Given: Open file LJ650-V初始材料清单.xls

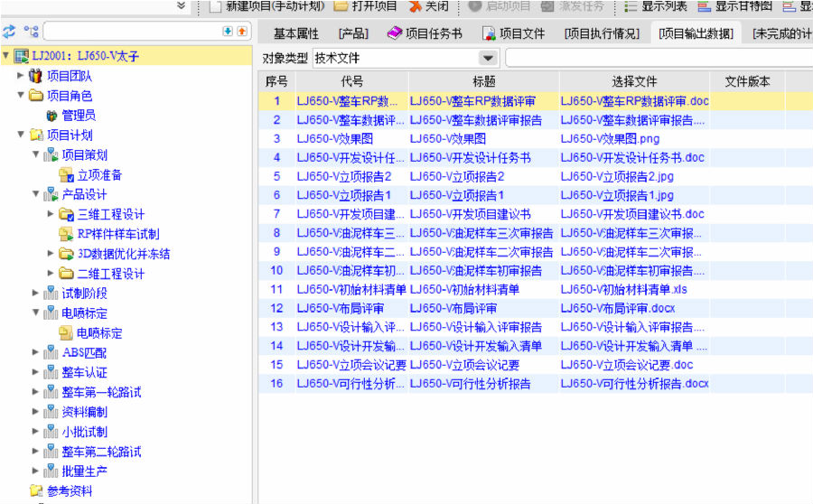Looking at the screenshot, I should (x=623, y=289).
